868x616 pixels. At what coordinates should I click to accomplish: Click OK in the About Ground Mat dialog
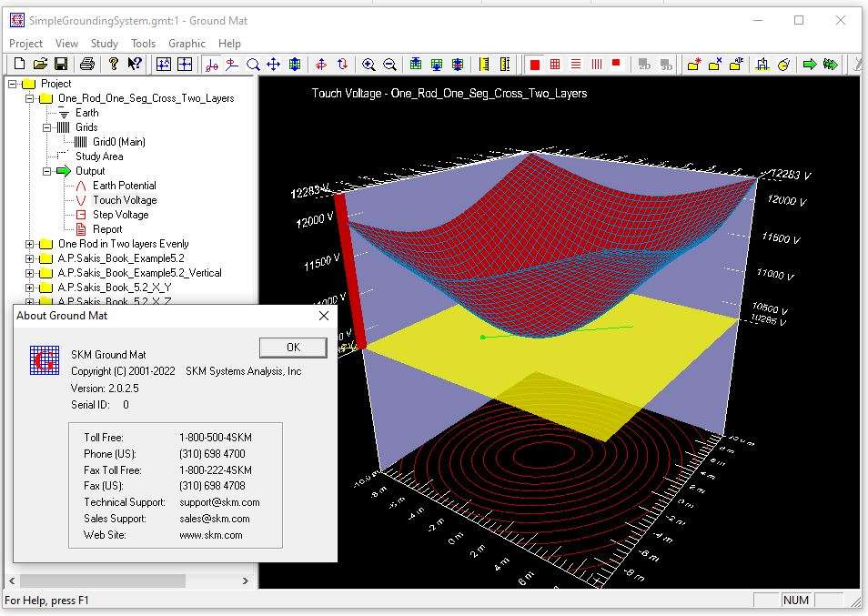293,348
